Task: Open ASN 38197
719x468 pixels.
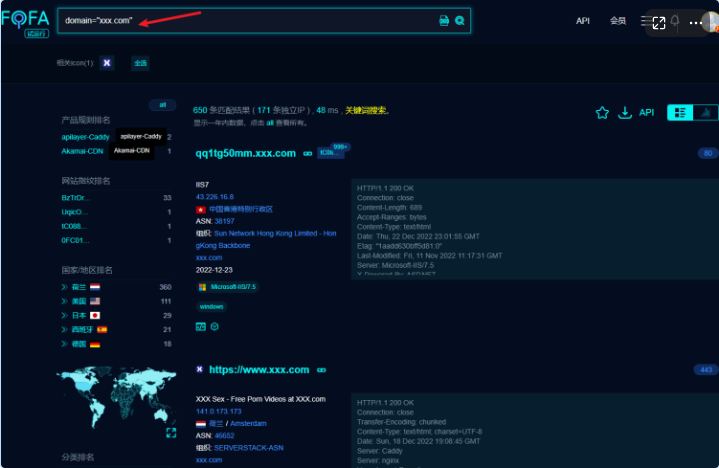Action: point(224,221)
